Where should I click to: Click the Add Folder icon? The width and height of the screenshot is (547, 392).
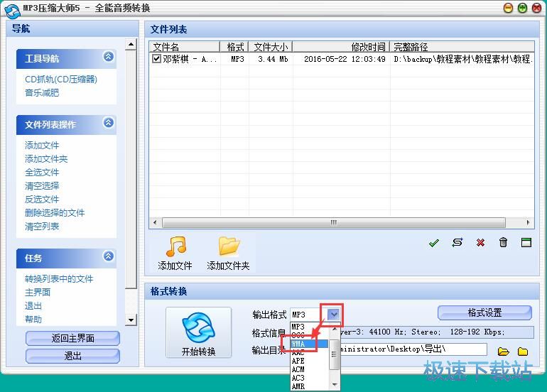229,246
